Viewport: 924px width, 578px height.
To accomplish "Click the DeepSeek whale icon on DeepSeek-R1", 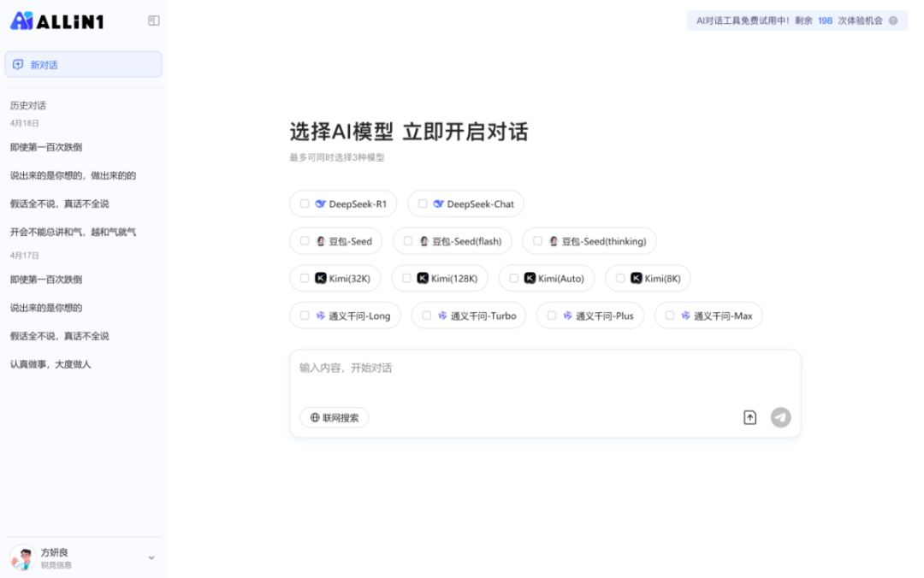I will (319, 203).
